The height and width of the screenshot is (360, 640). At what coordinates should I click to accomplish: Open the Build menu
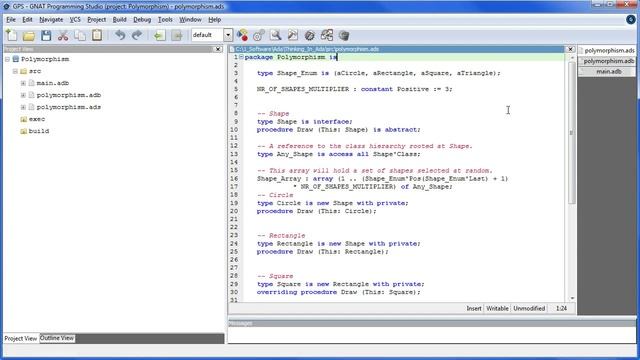[x=120, y=20]
